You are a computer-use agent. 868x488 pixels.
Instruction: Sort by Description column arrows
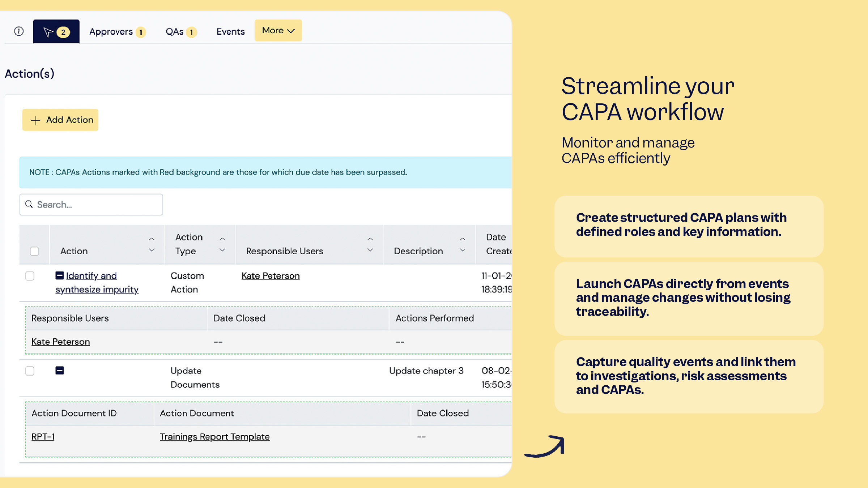(463, 245)
